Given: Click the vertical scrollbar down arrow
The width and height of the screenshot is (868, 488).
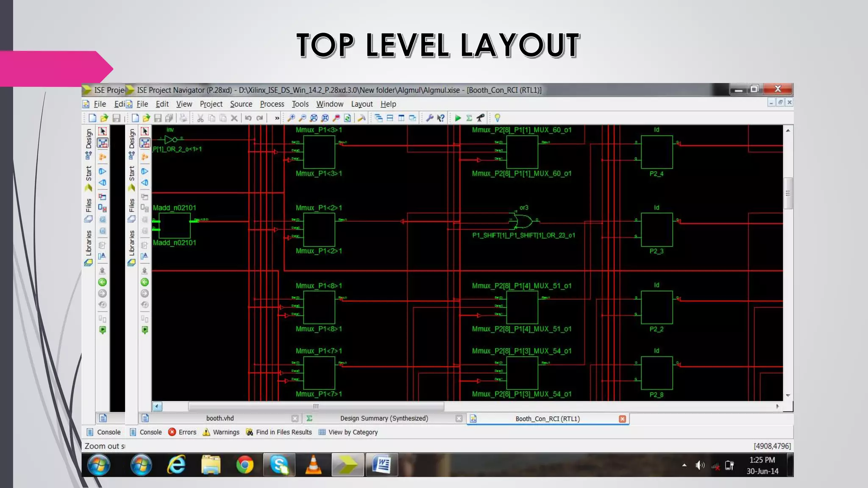Looking at the screenshot, I should coord(788,396).
